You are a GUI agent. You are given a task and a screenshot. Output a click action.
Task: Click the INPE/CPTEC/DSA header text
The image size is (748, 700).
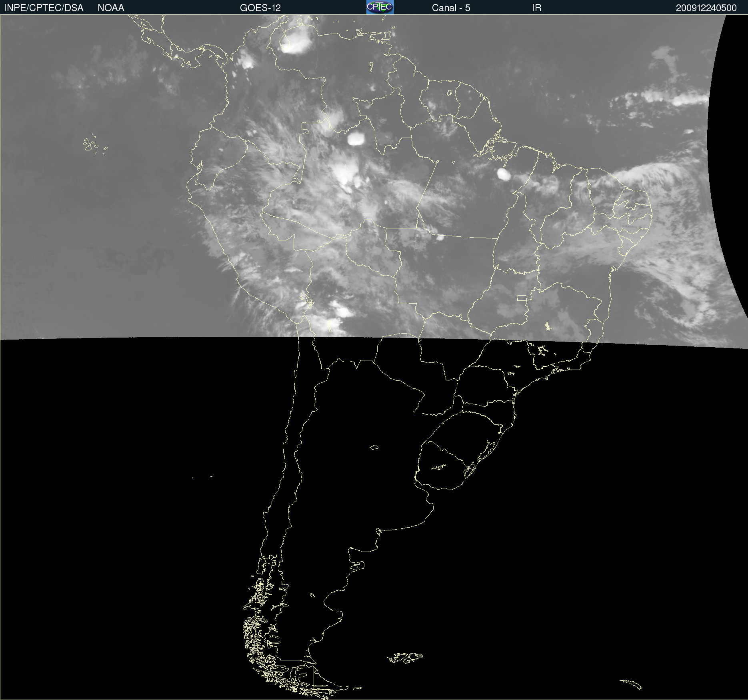(x=44, y=8)
